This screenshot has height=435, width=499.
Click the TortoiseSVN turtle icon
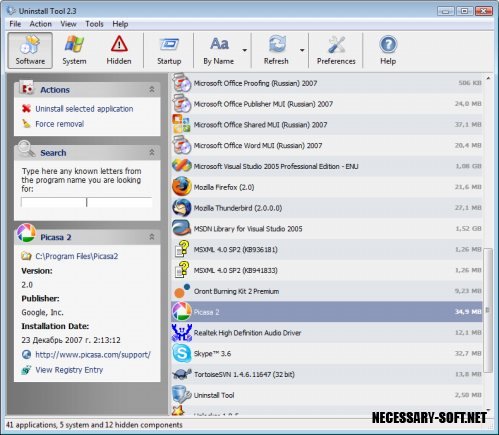(182, 374)
